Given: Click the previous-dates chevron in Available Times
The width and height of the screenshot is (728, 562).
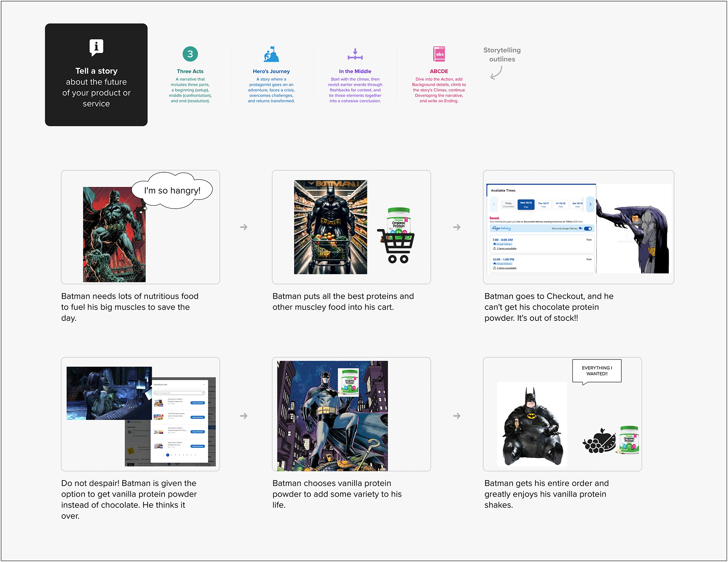Looking at the screenshot, I should point(494,204).
